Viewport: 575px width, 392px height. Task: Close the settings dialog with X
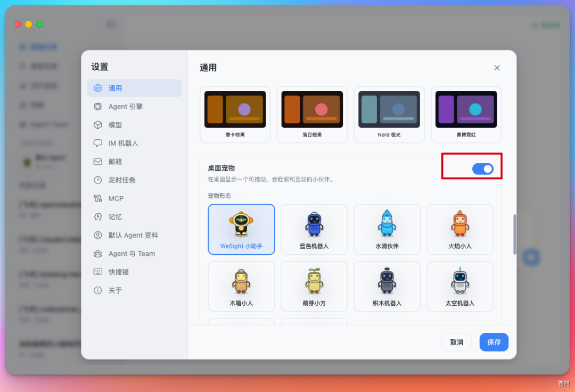(x=497, y=68)
